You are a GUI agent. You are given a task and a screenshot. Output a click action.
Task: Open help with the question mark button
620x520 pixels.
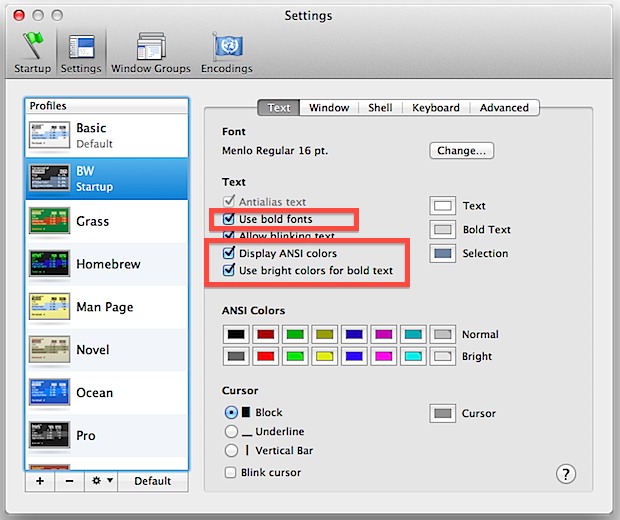(x=566, y=474)
